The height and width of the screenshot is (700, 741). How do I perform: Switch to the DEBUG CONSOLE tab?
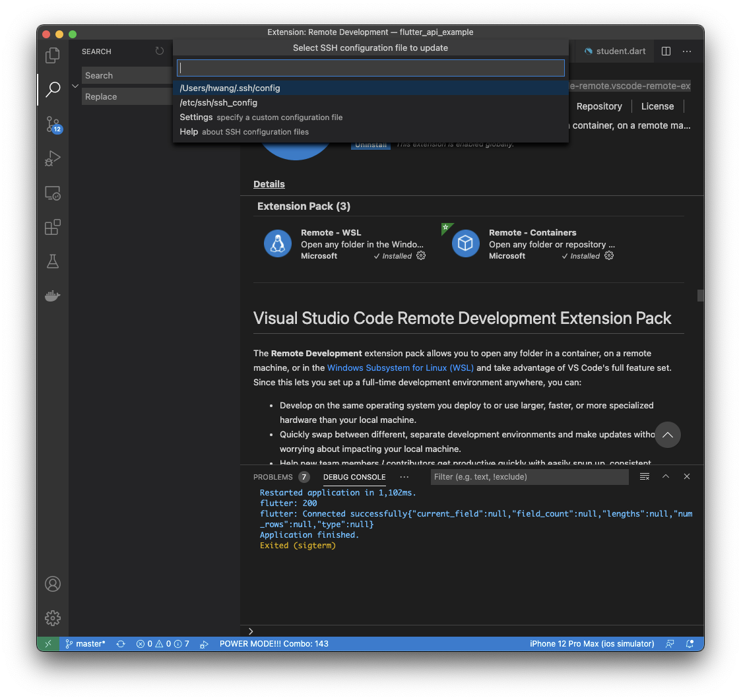[354, 477]
